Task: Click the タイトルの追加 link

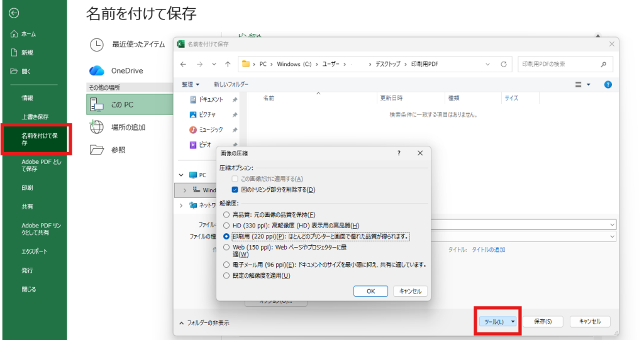Action: pos(488,250)
